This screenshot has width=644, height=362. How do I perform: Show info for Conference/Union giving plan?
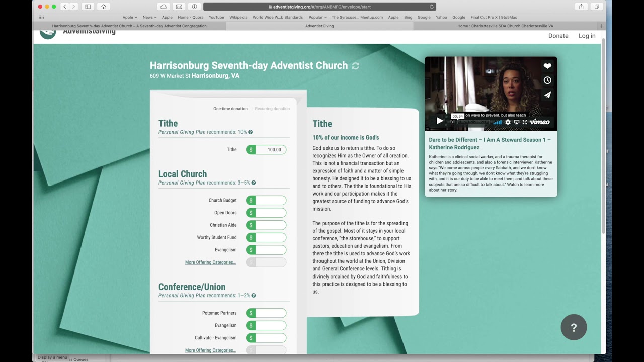point(254,296)
